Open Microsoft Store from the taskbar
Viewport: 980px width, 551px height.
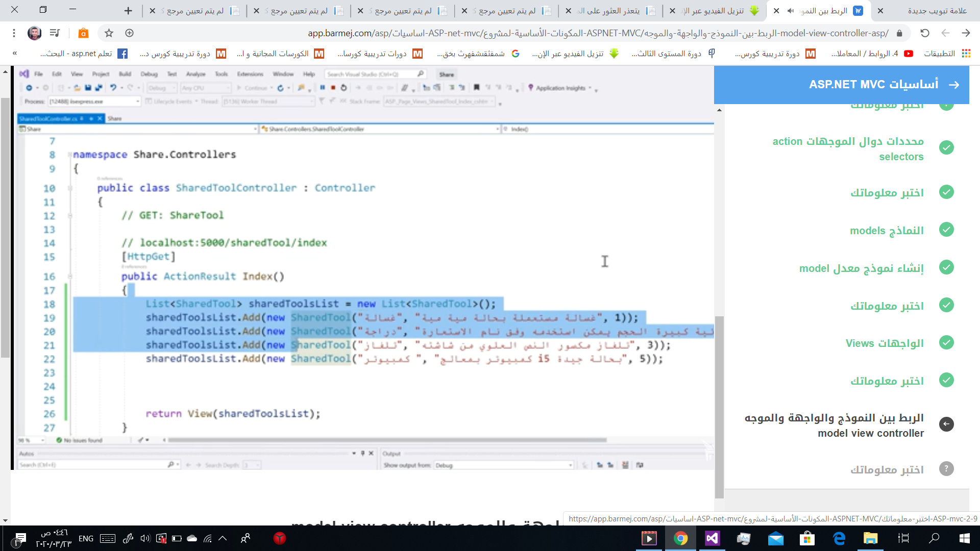[807, 538]
